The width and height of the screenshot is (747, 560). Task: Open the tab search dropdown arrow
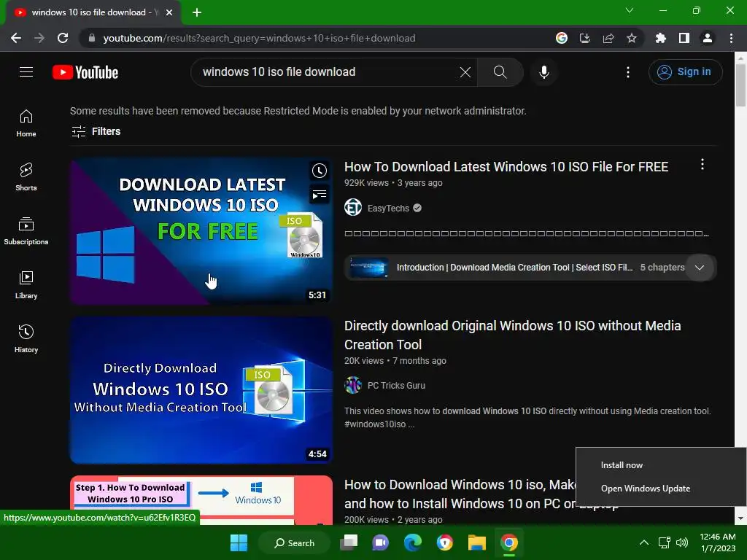click(630, 10)
